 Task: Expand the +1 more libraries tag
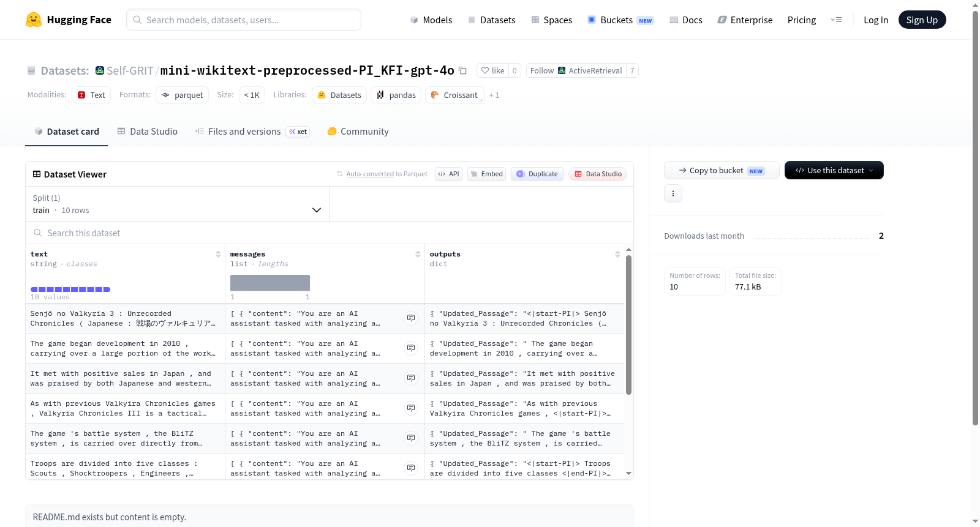point(494,95)
